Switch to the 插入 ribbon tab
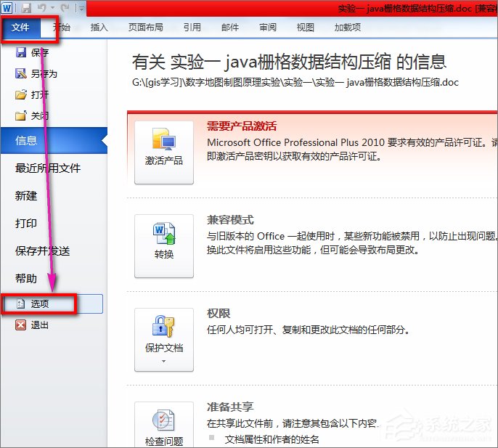 click(99, 28)
